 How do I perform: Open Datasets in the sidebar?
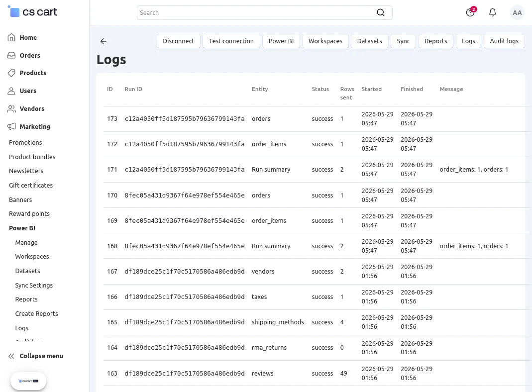coord(27,271)
